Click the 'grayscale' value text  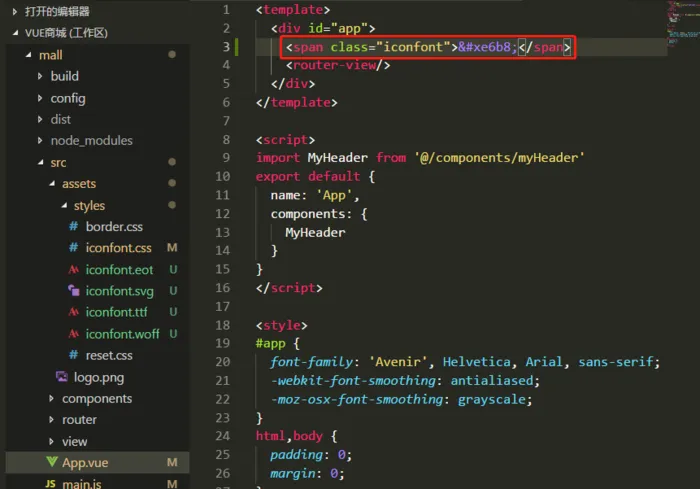point(492,399)
